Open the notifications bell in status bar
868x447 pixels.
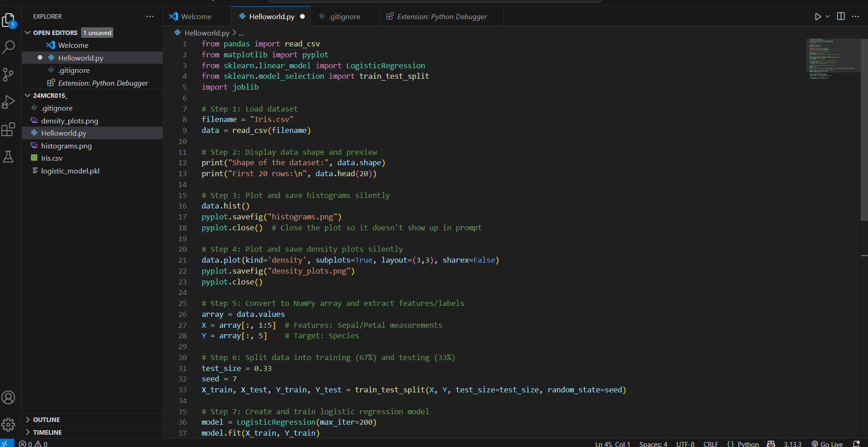pos(856,444)
